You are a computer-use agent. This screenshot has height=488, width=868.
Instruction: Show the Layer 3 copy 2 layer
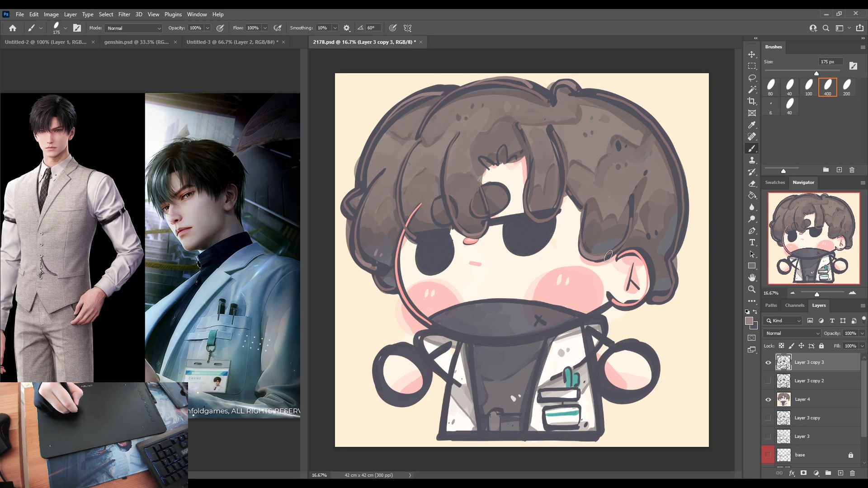pos(768,381)
